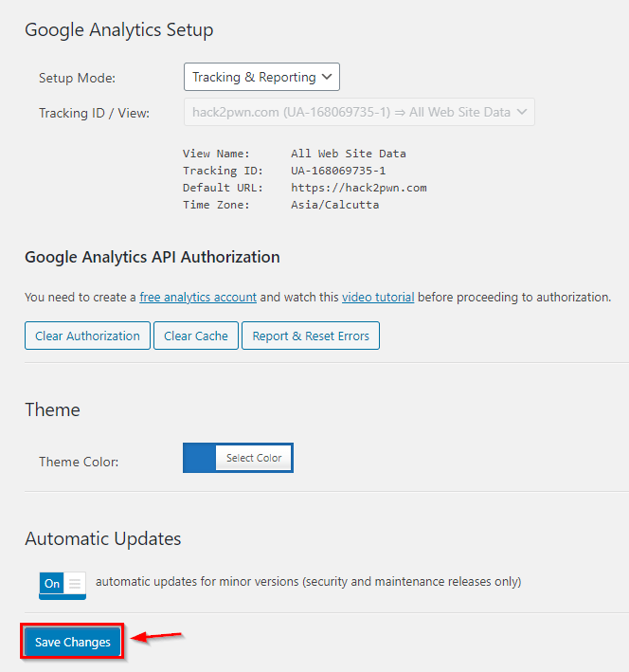Open the free analytics account link
The image size is (629, 672).
198,297
